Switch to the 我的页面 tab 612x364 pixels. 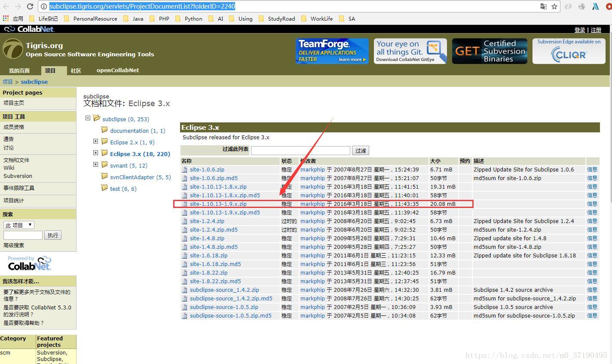(19, 70)
